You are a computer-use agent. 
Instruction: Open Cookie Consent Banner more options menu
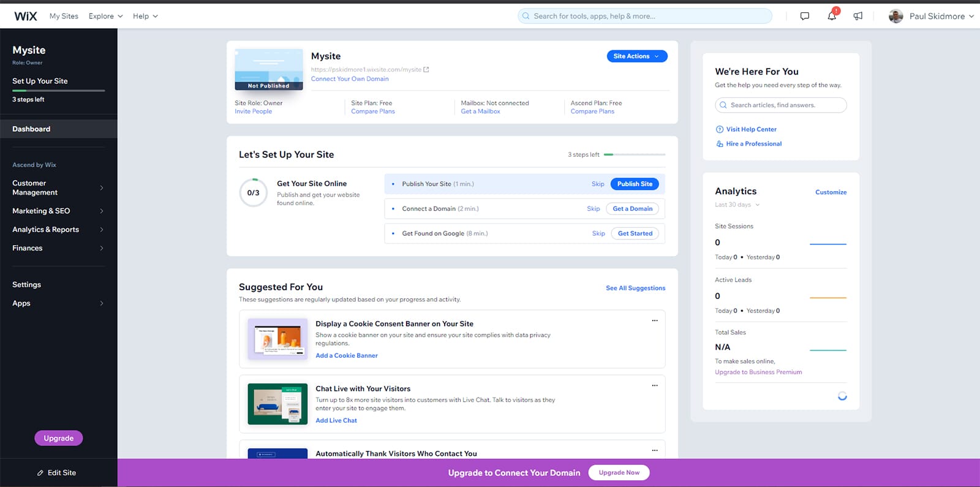[655, 320]
